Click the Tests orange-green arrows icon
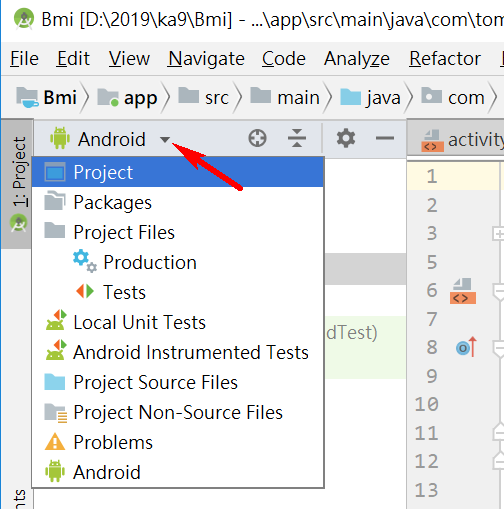 [x=85, y=291]
